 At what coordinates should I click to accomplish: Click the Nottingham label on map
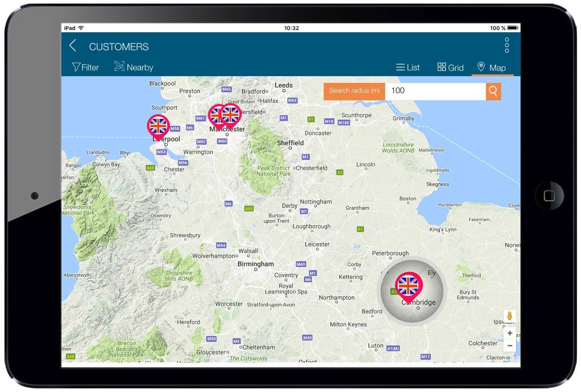pos(316,202)
